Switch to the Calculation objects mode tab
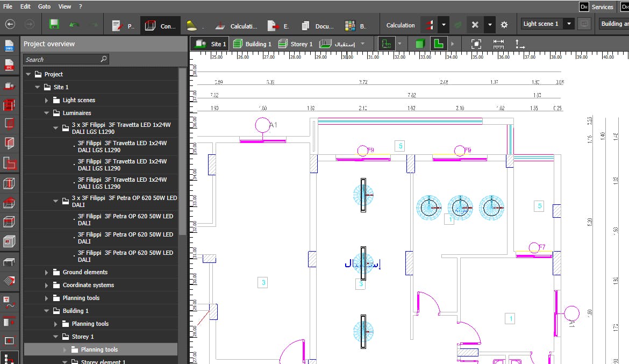The image size is (629, 364). tap(236, 26)
